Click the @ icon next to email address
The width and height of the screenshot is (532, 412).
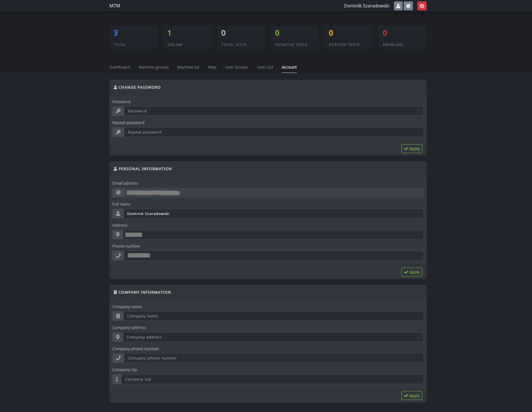click(x=118, y=193)
